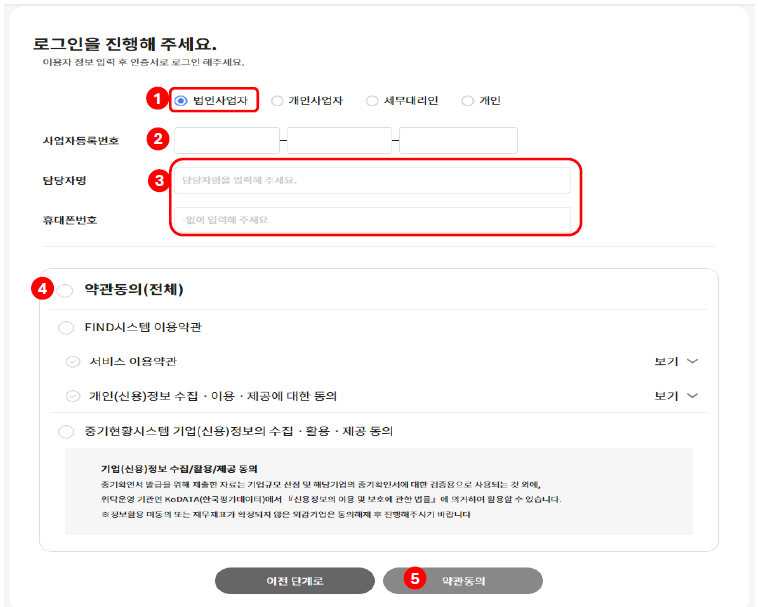Click the last 사업자등록번호 input box

pos(458,141)
